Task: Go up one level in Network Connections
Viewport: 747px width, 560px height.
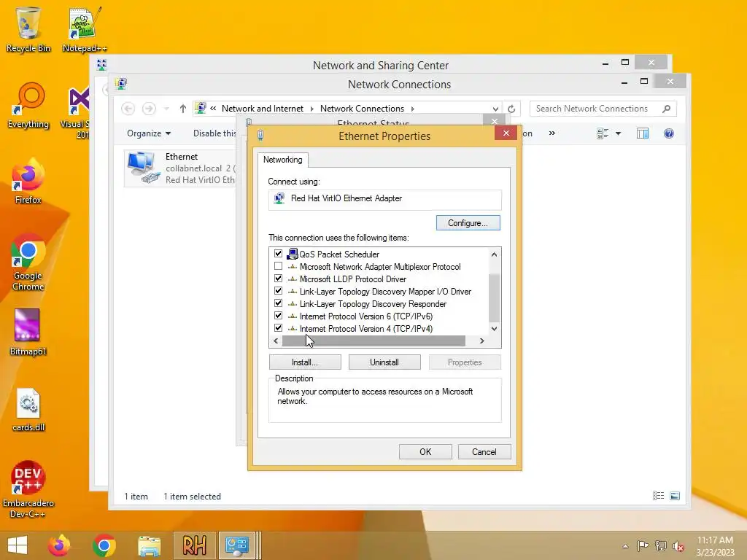Action: pos(183,109)
